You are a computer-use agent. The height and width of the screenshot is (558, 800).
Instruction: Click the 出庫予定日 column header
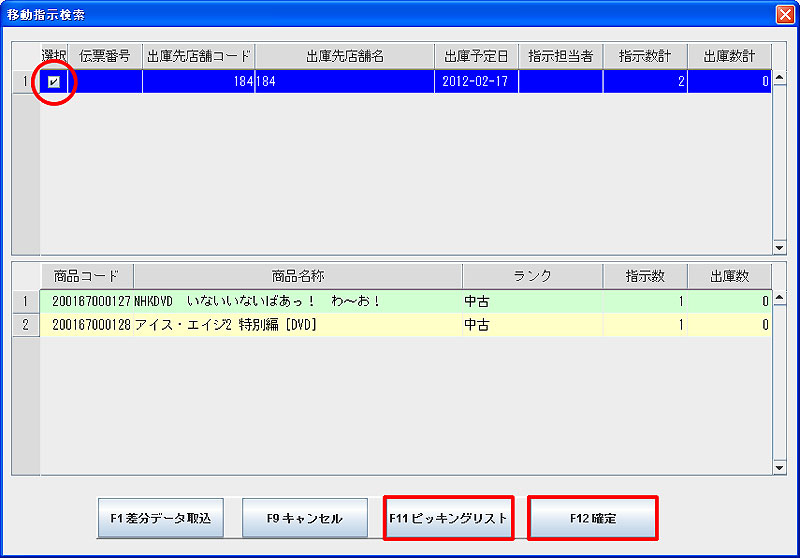[476, 56]
